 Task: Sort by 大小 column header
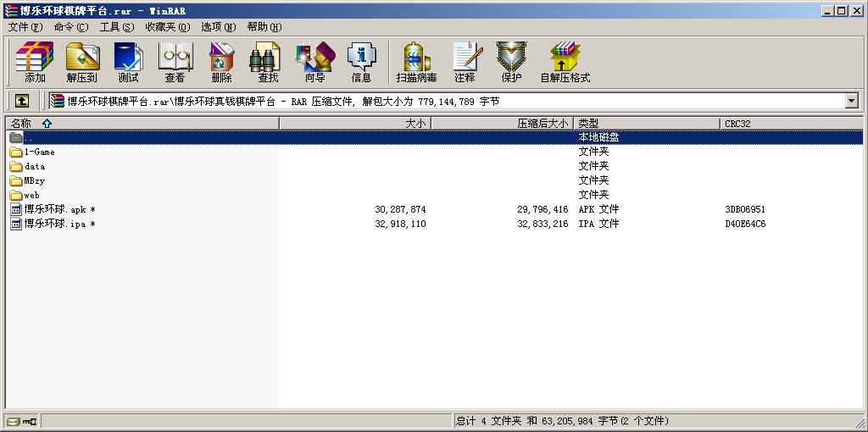355,124
